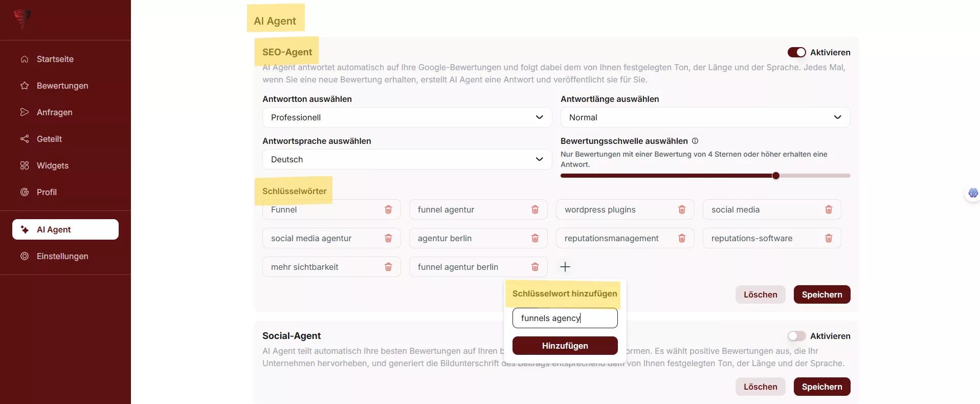Delete the 'reputations-software' keyword
This screenshot has height=404, width=980.
[829, 238]
